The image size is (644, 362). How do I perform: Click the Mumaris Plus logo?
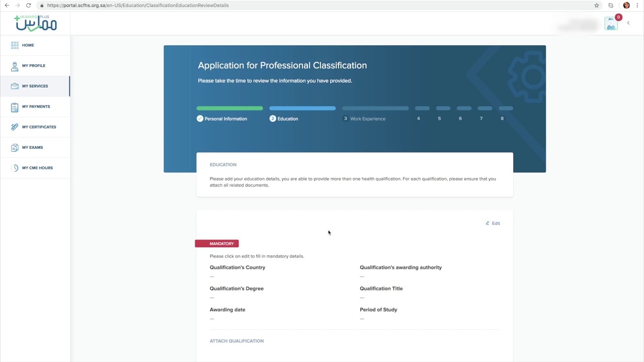pyautogui.click(x=36, y=23)
